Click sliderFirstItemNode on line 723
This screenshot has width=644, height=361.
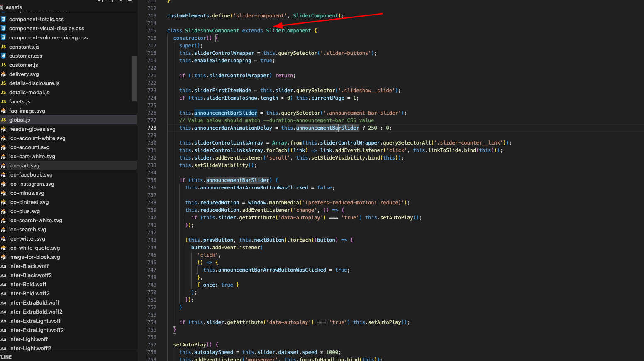click(222, 91)
